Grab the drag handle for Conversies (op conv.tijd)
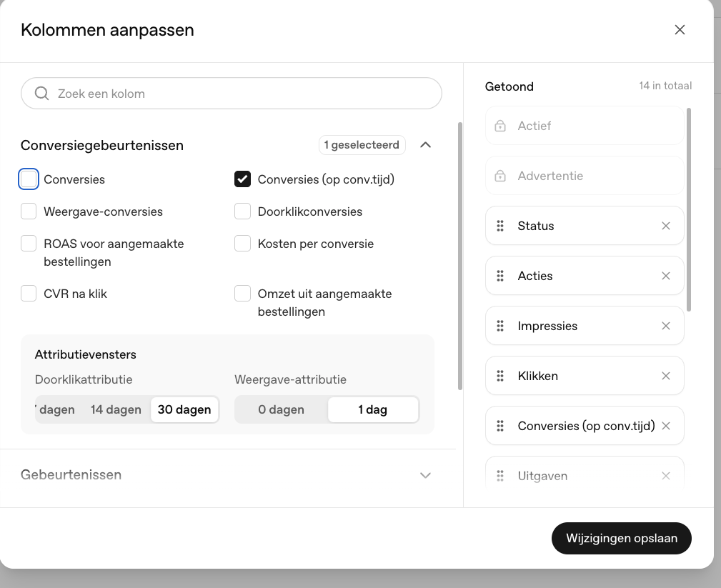This screenshot has width=721, height=588. click(500, 426)
